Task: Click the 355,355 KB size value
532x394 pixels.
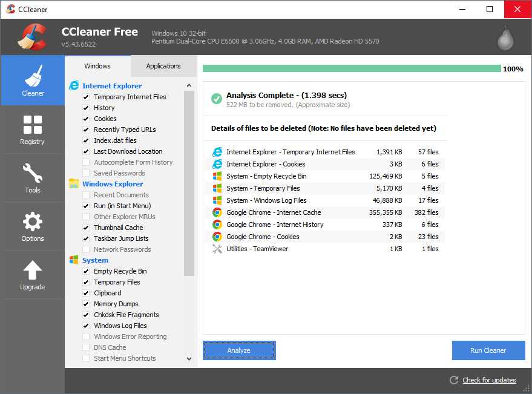Action: [386, 212]
